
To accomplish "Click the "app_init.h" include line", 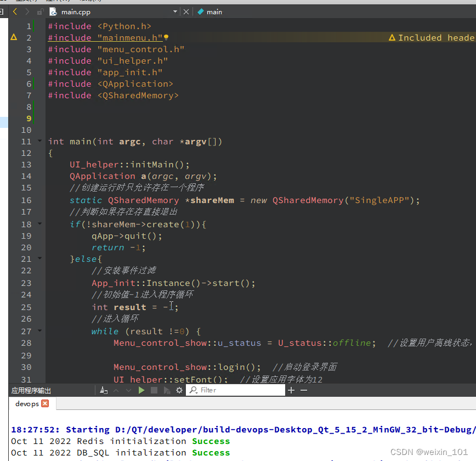I will [105, 72].
